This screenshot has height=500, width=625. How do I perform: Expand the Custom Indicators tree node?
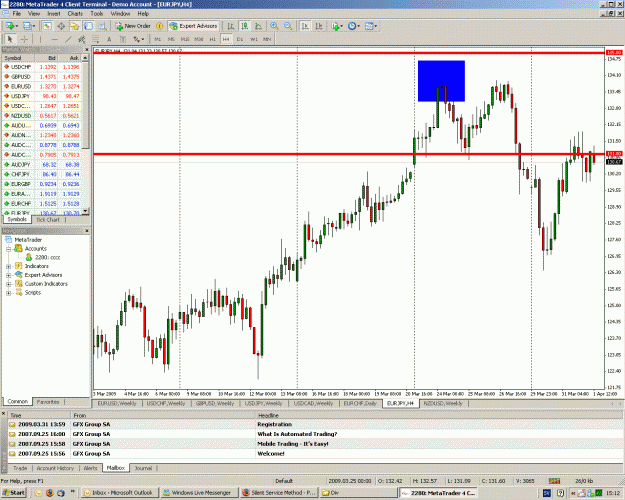point(8,284)
